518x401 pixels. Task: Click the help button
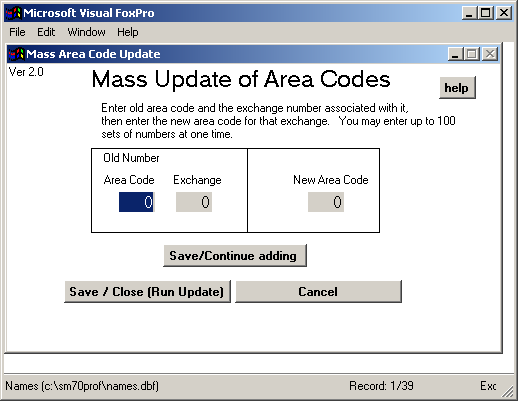point(457,88)
